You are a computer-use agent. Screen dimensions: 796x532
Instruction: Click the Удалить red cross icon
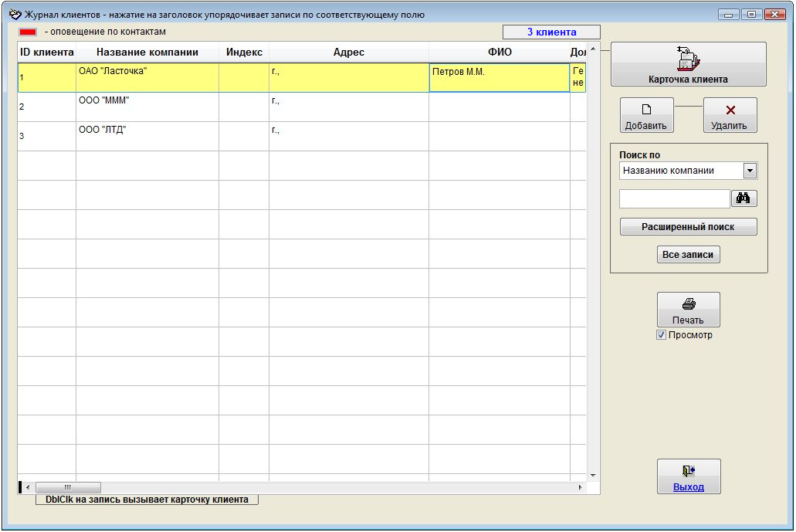[x=730, y=110]
